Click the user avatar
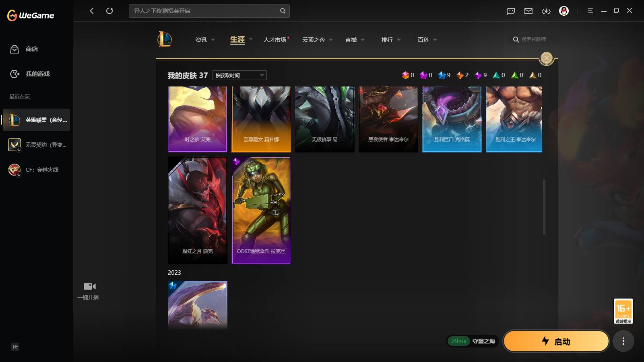 coord(564,11)
